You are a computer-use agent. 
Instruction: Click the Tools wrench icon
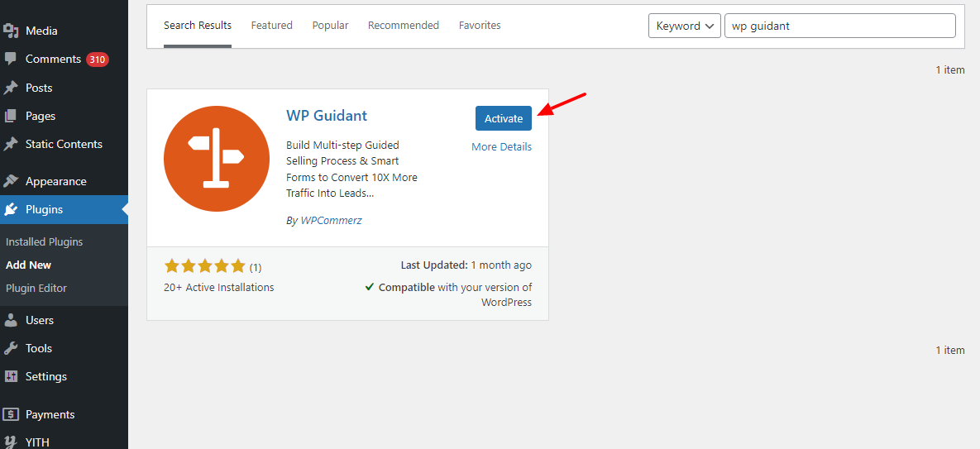click(x=11, y=348)
